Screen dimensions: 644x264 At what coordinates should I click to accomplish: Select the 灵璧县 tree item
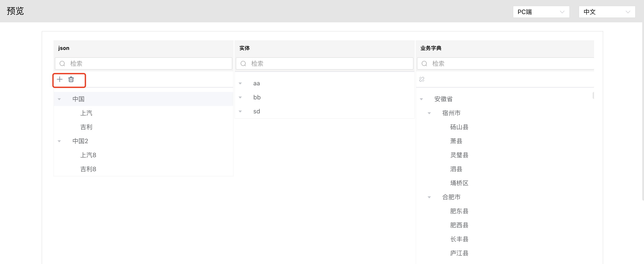[x=459, y=155]
